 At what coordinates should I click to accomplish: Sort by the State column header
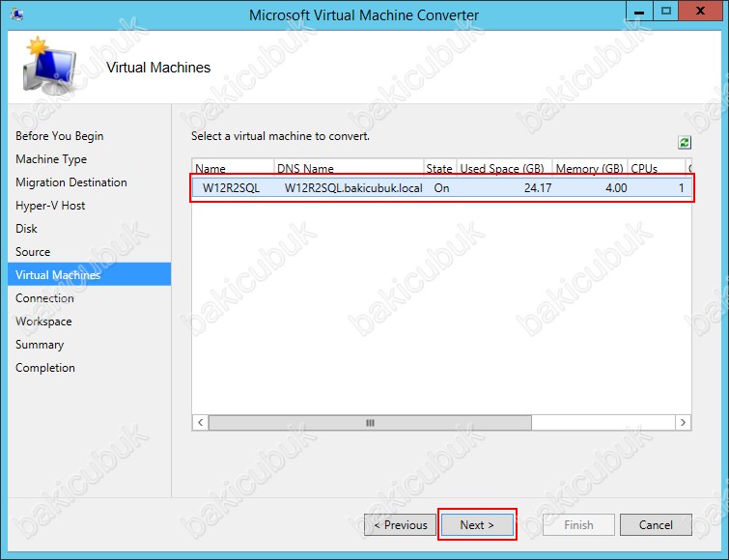pyautogui.click(x=440, y=168)
